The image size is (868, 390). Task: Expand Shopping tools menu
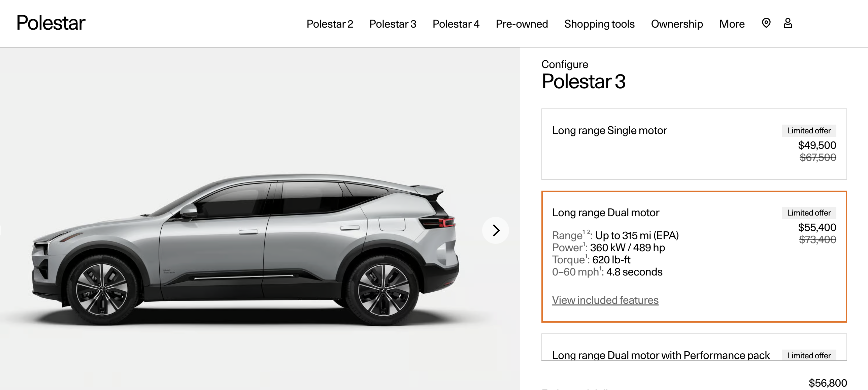[599, 24]
